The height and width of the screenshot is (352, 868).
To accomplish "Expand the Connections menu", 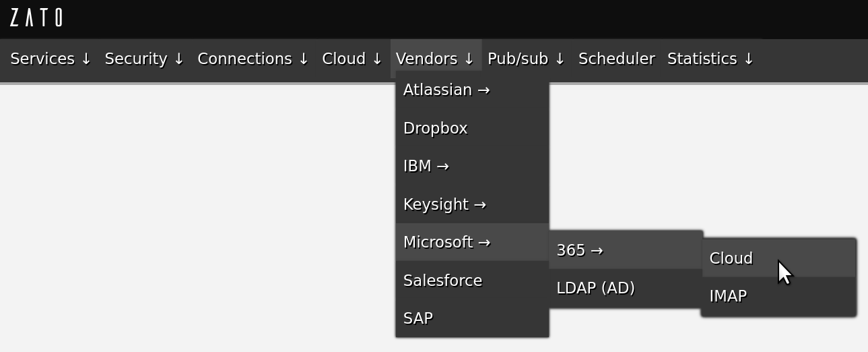I will [253, 59].
